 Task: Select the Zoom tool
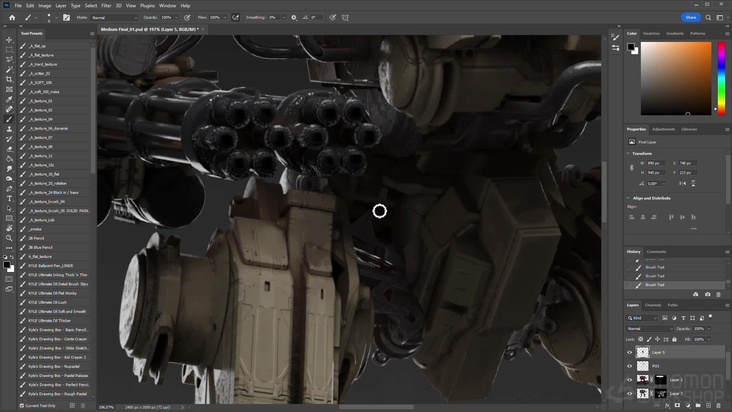[x=9, y=238]
